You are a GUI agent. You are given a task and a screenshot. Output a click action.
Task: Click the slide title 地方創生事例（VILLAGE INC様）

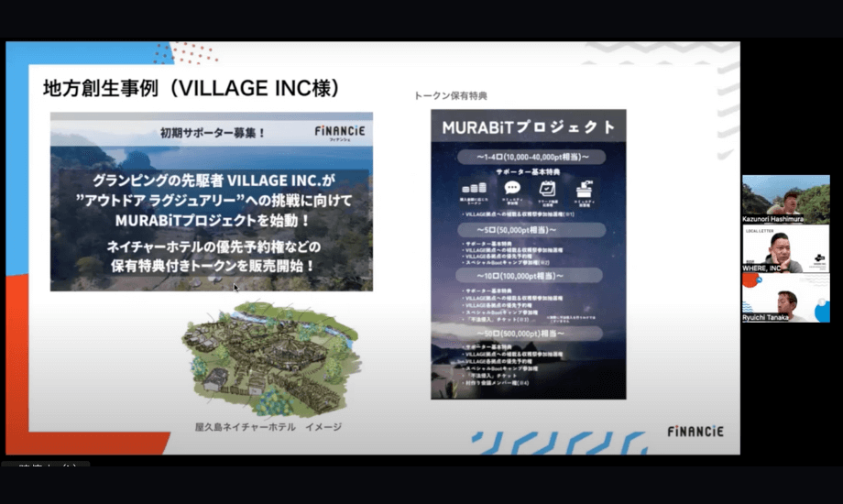coord(192,88)
